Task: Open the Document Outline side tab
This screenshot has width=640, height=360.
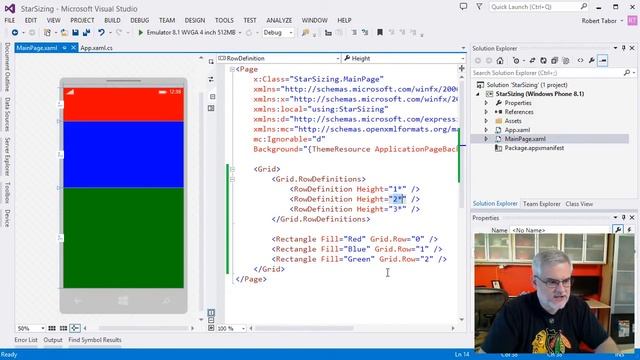Action: point(7,67)
